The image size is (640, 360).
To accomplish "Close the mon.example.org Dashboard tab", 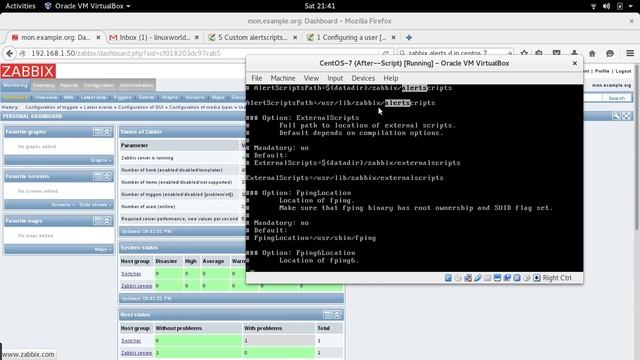I will point(98,37).
